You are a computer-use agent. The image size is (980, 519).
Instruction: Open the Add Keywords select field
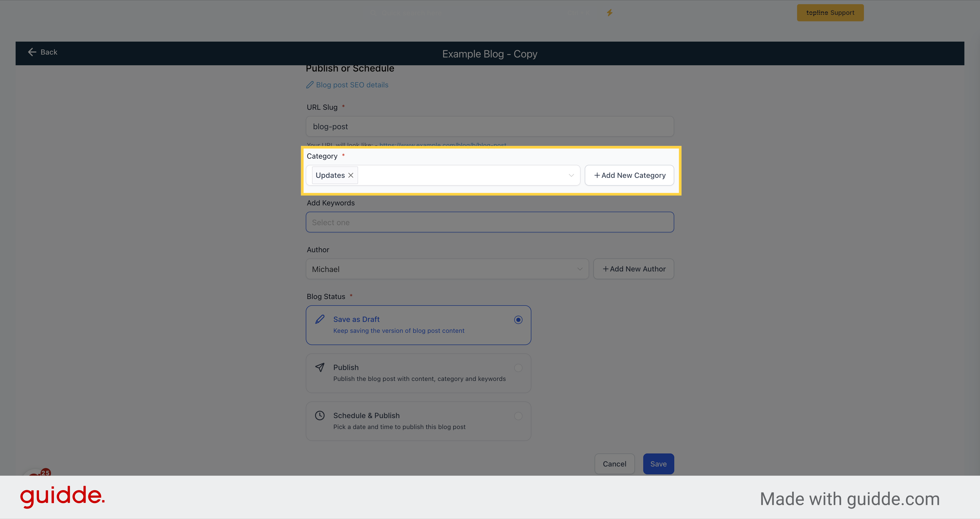(x=490, y=222)
